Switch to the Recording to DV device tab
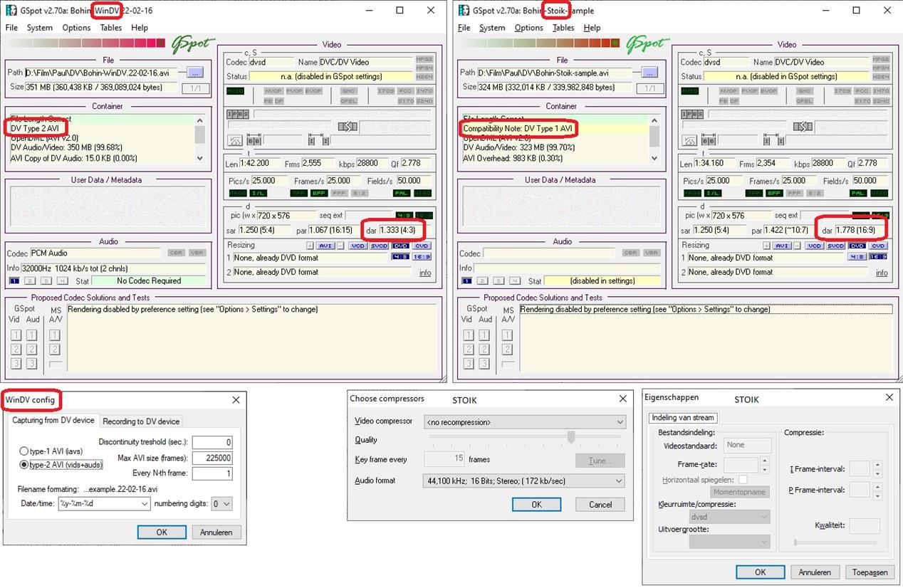 pyautogui.click(x=141, y=421)
